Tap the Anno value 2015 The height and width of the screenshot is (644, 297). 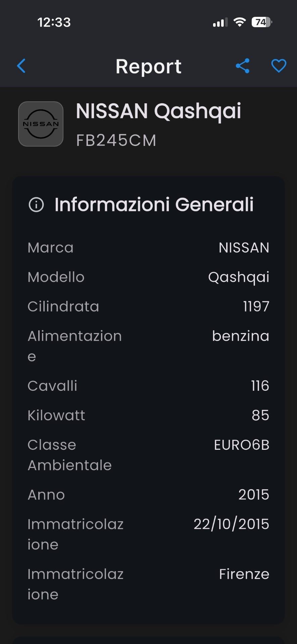[254, 495]
